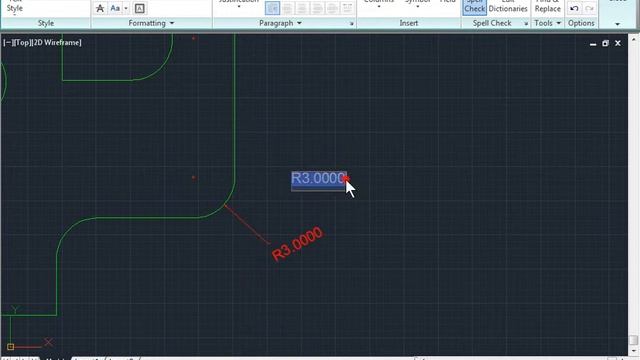Click the Background Mask icon
The height and width of the screenshot is (360, 640).
tap(139, 8)
